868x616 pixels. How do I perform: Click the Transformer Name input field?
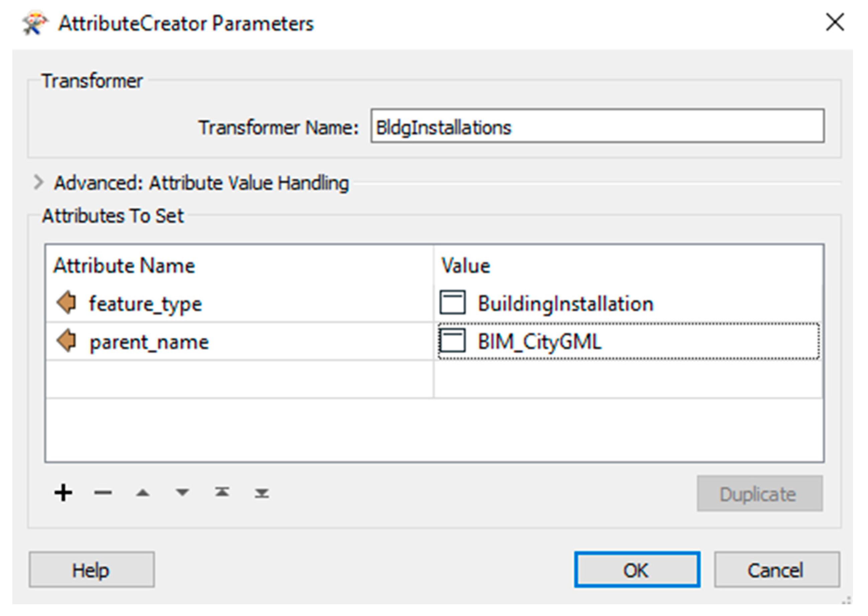click(x=597, y=127)
